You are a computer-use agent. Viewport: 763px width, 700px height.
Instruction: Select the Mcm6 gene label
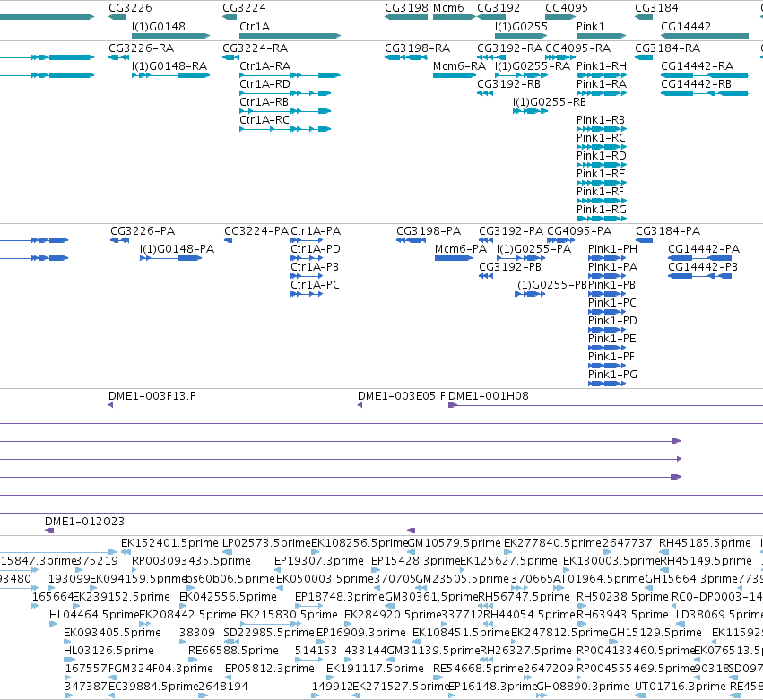448,8
